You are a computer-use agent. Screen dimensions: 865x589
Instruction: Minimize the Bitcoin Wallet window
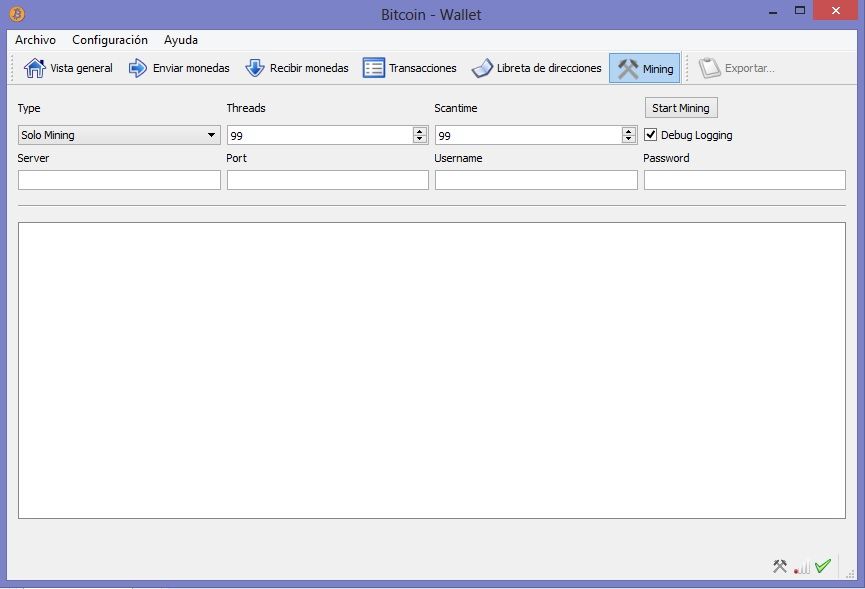tap(773, 12)
